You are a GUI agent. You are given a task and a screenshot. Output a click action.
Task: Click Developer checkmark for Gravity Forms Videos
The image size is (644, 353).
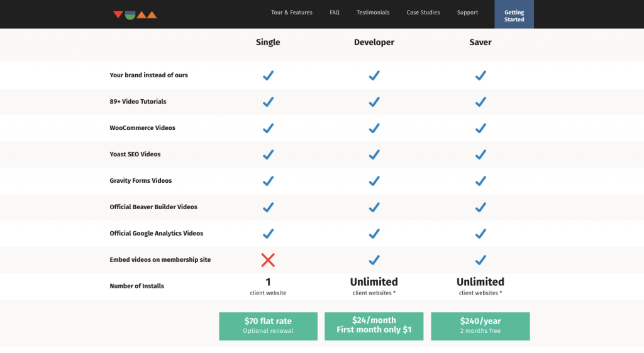tap(374, 181)
